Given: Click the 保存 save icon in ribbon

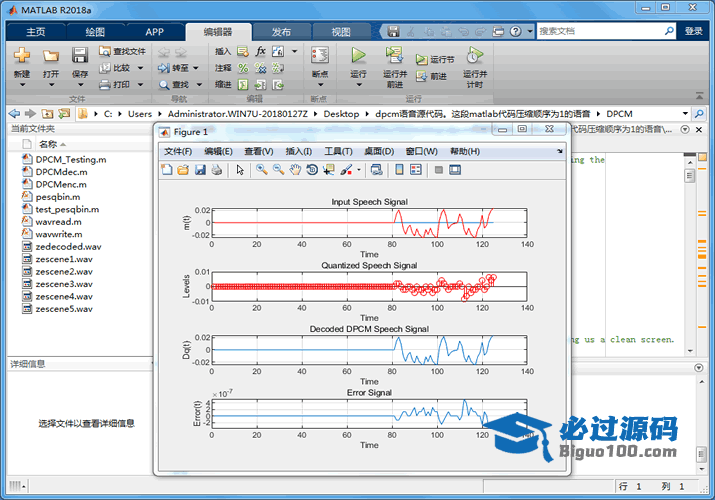Looking at the screenshot, I should pyautogui.click(x=80, y=56).
